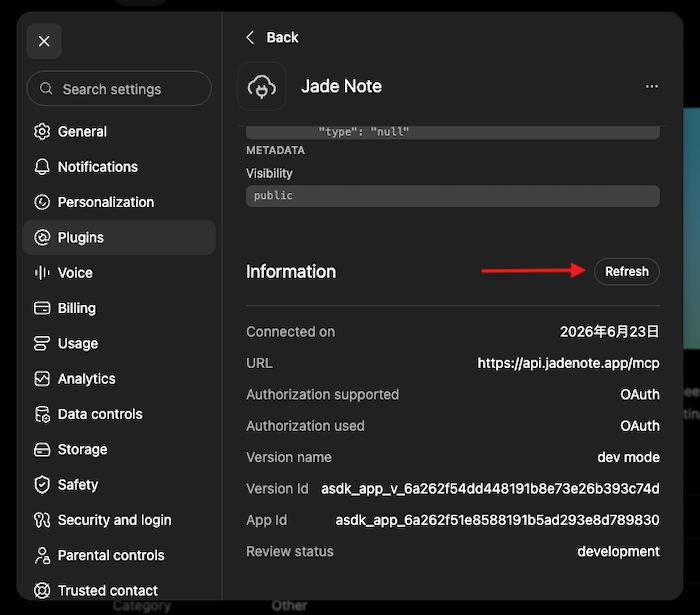Click the Visibility public value field

coord(453,196)
